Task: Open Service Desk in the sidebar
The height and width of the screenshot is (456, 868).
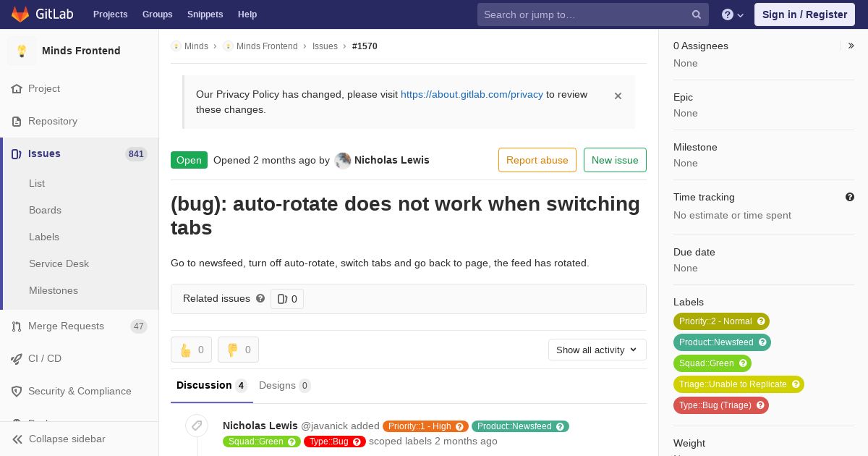Action: point(59,264)
